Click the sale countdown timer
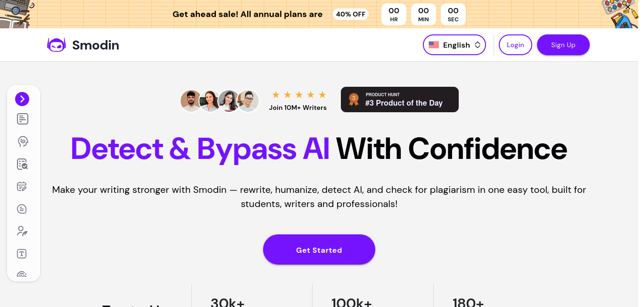Image resolution: width=644 pixels, height=307 pixels. (x=423, y=15)
